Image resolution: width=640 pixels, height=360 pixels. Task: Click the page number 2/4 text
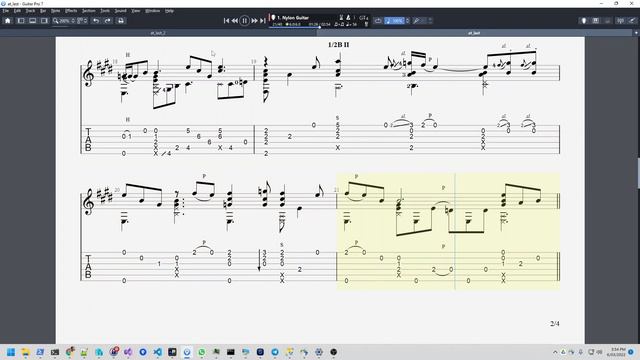[555, 324]
